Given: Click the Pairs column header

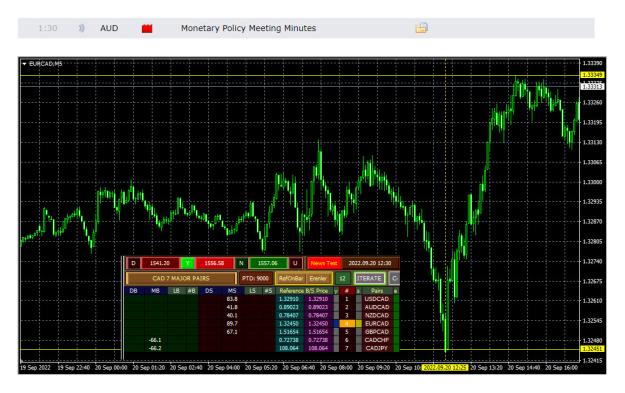Looking at the screenshot, I should click(x=377, y=291).
